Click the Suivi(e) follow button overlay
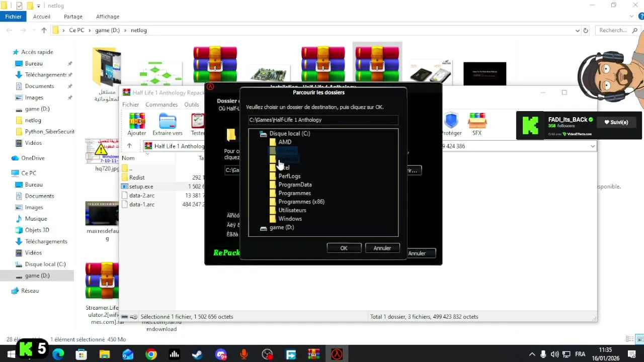This screenshot has width=644, height=362. 616,122
